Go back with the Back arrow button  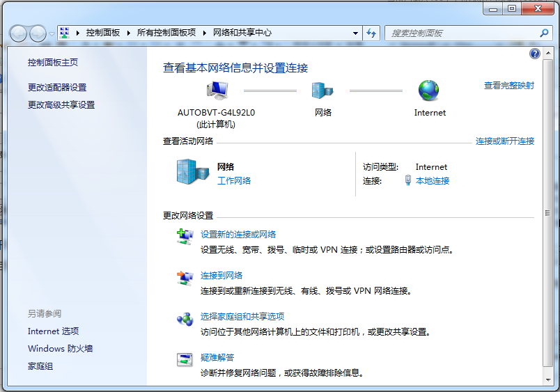19,33
